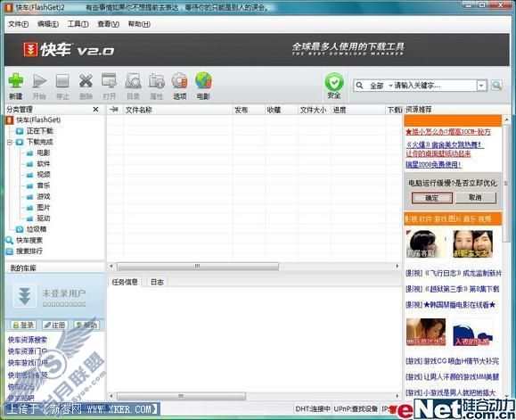Click the 停止 (Stop) toolbar icon
This screenshot has height=420, width=516.
pyautogui.click(x=62, y=81)
